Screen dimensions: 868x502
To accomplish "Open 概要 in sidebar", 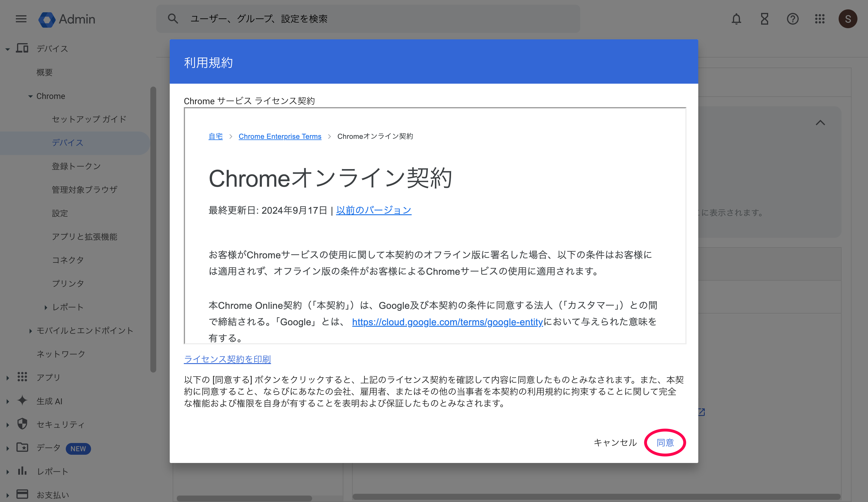I will tap(44, 72).
